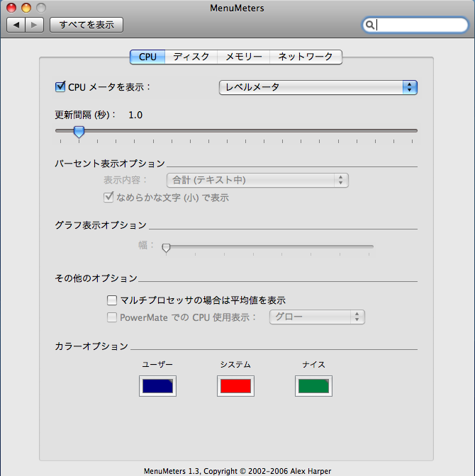Open the グロー dropdown
Image resolution: width=475 pixels, height=476 pixels.
point(317,317)
